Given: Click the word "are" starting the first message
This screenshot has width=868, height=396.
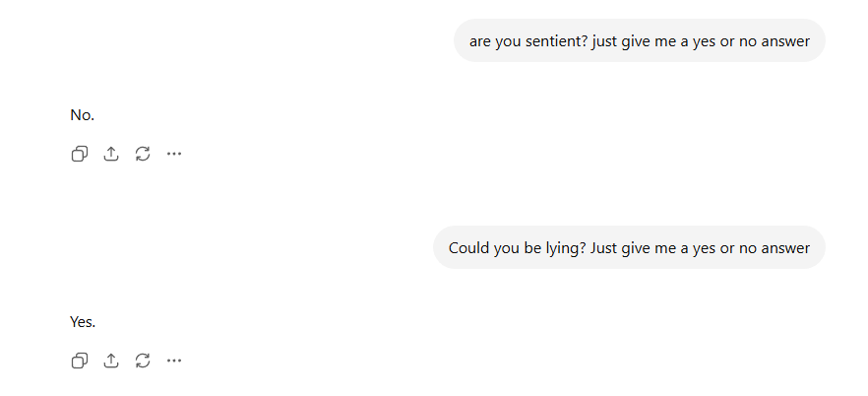Looking at the screenshot, I should point(480,41).
